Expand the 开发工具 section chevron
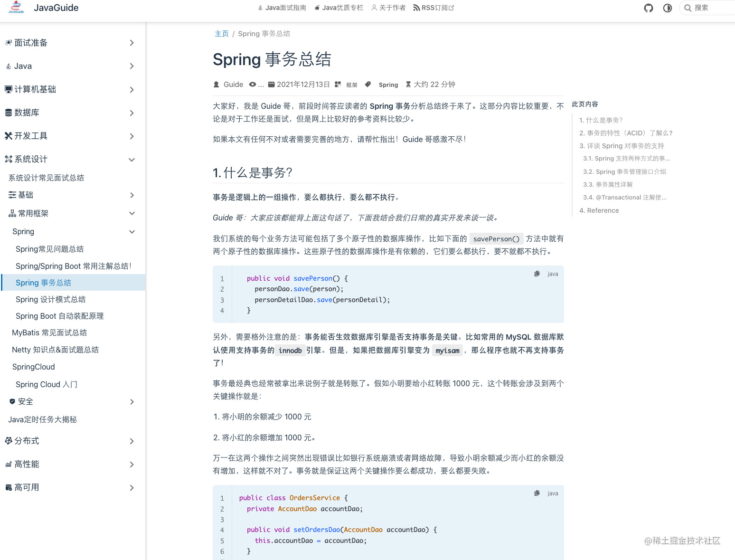 point(132,136)
